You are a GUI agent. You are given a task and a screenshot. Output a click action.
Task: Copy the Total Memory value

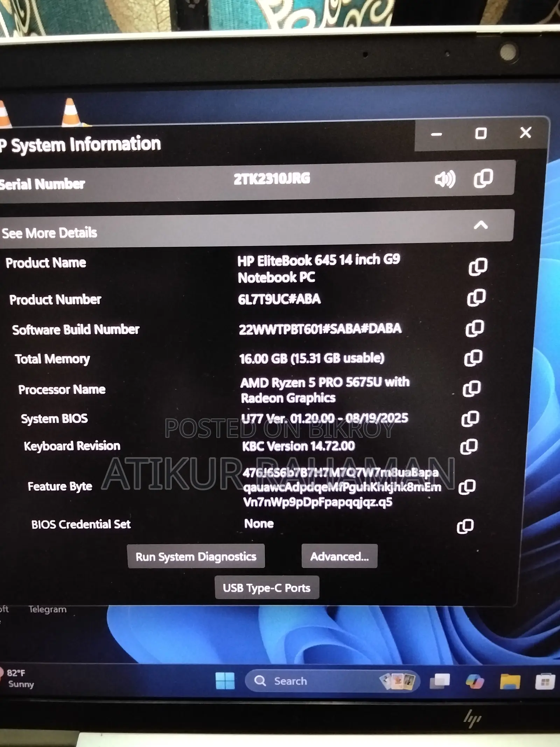click(x=474, y=358)
